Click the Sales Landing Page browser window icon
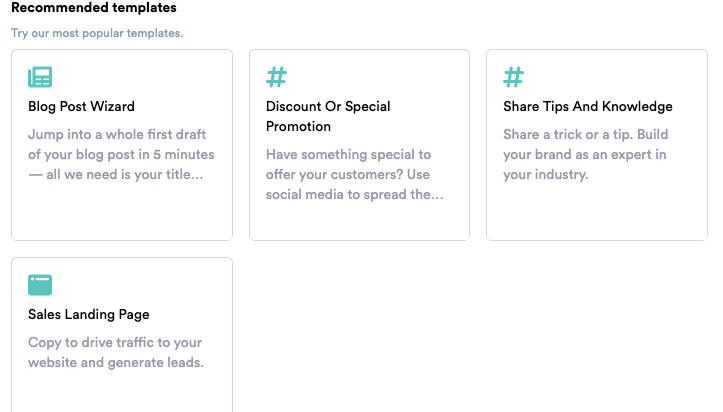723x412 pixels. (40, 285)
